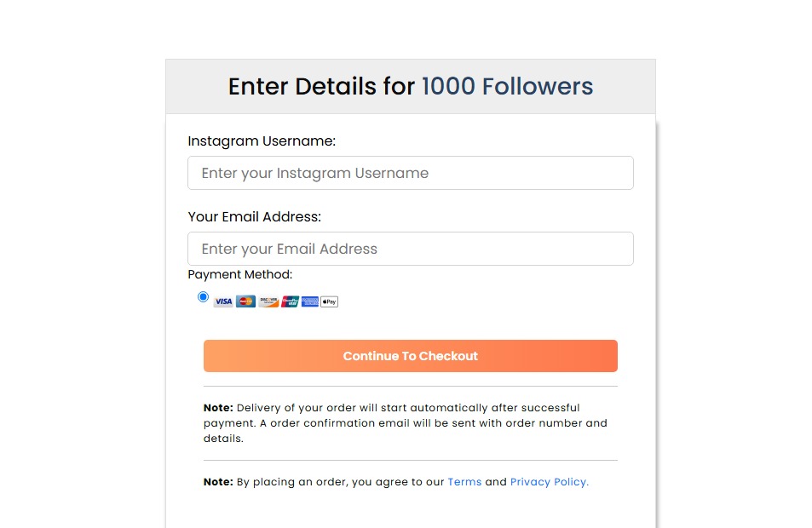Click the Visa card icon

click(x=223, y=301)
